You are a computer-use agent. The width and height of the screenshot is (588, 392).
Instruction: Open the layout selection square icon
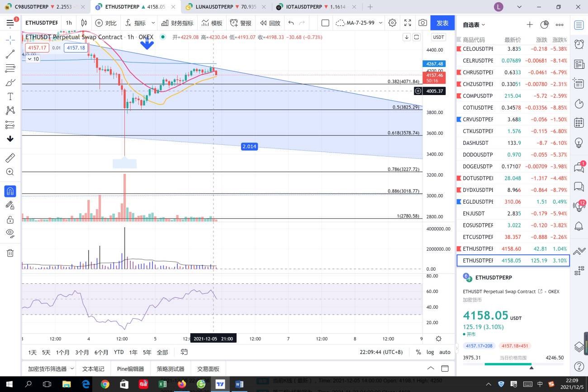[x=325, y=23]
